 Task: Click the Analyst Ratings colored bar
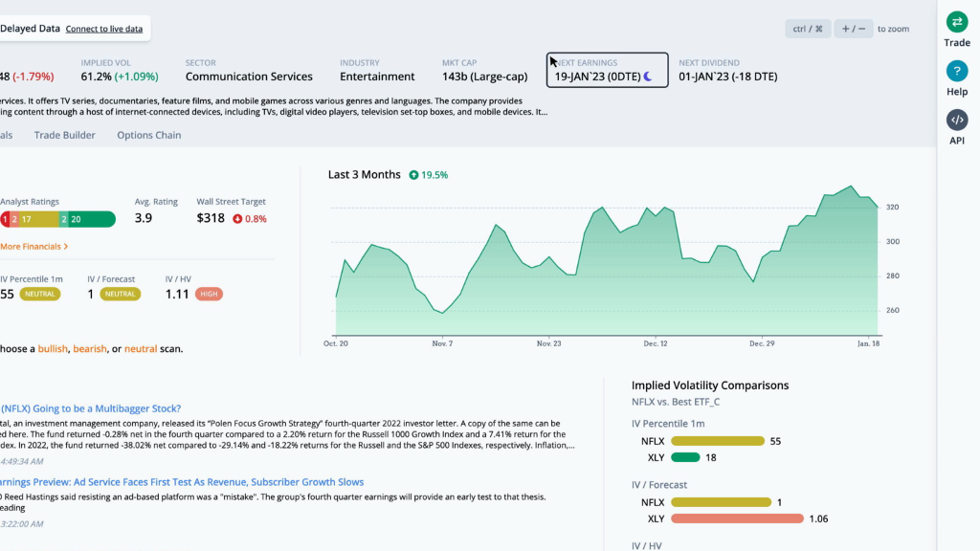57,219
